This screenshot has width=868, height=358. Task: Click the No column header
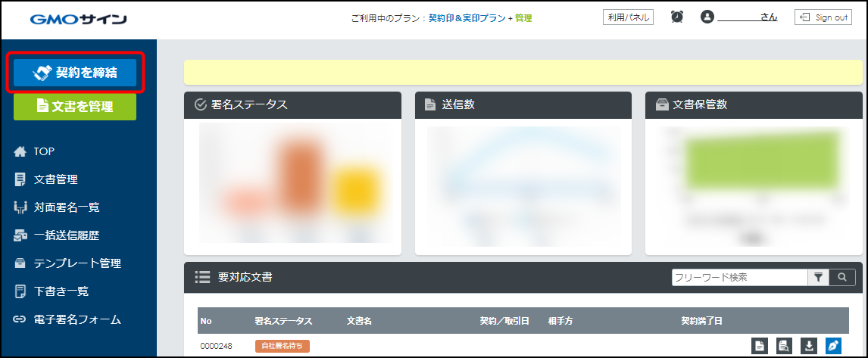(206, 321)
